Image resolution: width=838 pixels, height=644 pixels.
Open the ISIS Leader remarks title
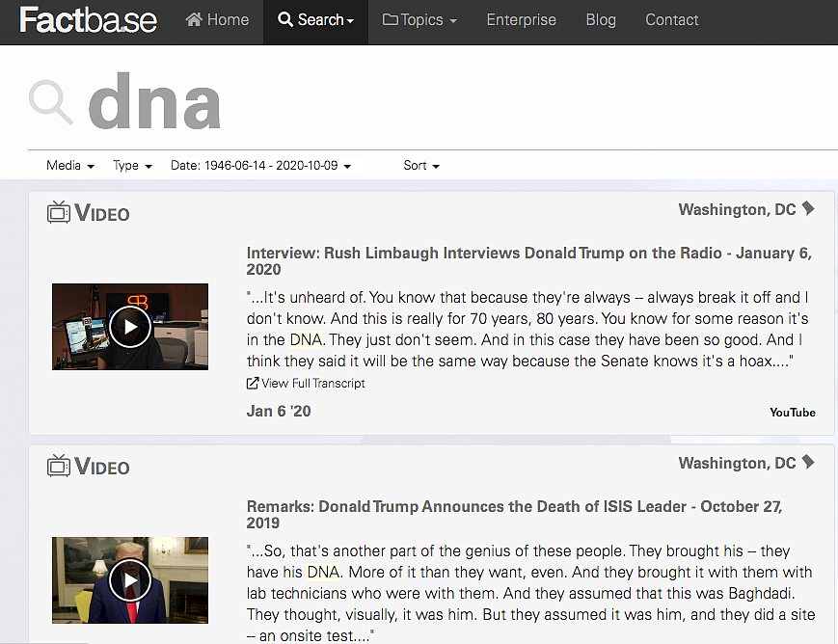tap(514, 514)
